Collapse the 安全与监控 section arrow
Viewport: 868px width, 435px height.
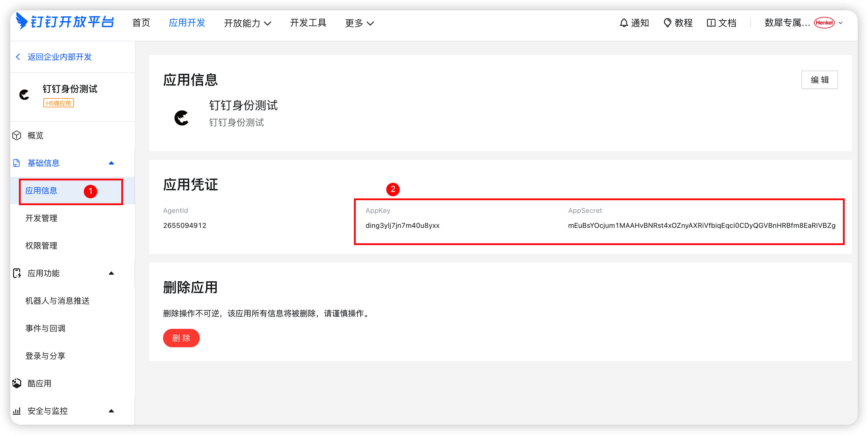tap(112, 411)
